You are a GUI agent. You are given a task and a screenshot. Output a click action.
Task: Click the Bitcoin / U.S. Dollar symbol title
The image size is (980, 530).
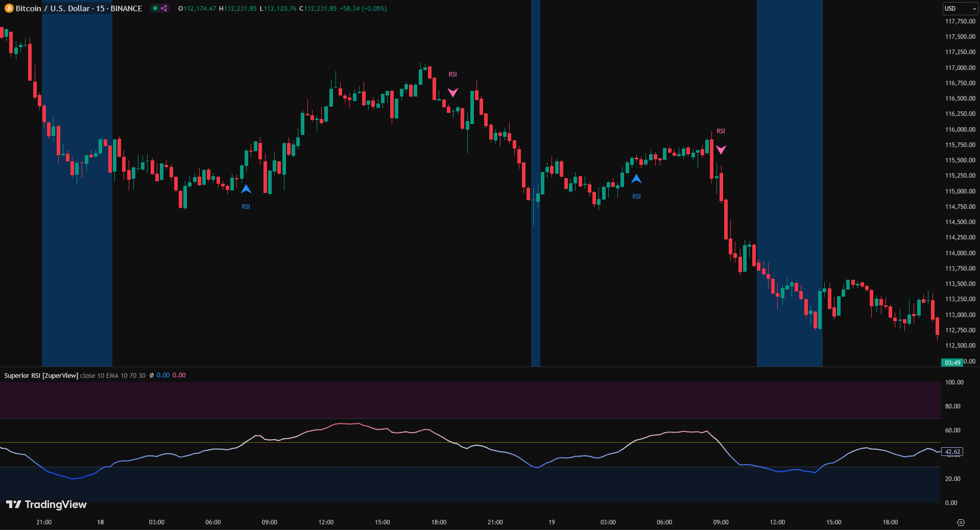pos(79,9)
